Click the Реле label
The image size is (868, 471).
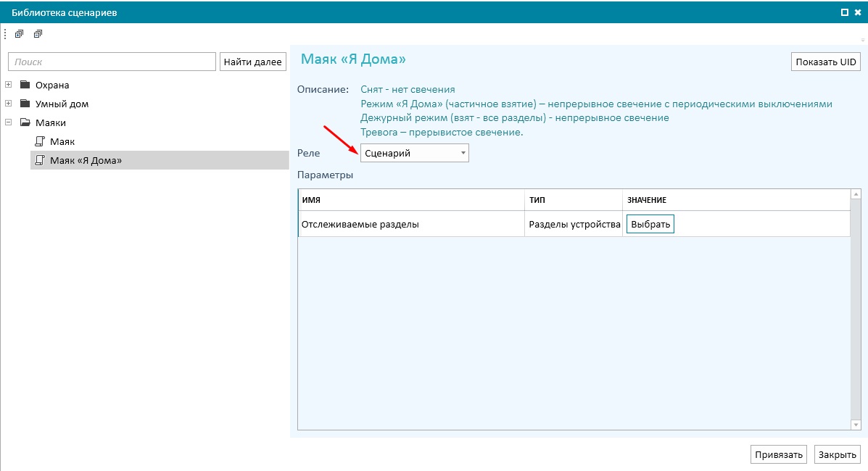pyautogui.click(x=308, y=154)
